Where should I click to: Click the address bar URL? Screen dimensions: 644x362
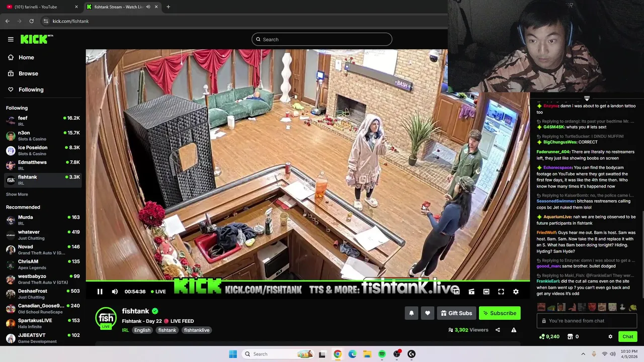[70, 21]
